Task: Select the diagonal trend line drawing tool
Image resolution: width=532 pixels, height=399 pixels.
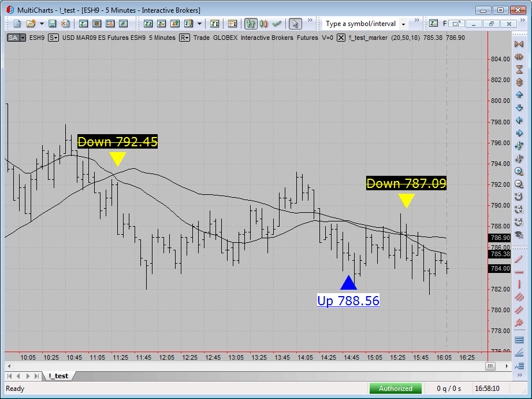Action: pyautogui.click(x=519, y=260)
